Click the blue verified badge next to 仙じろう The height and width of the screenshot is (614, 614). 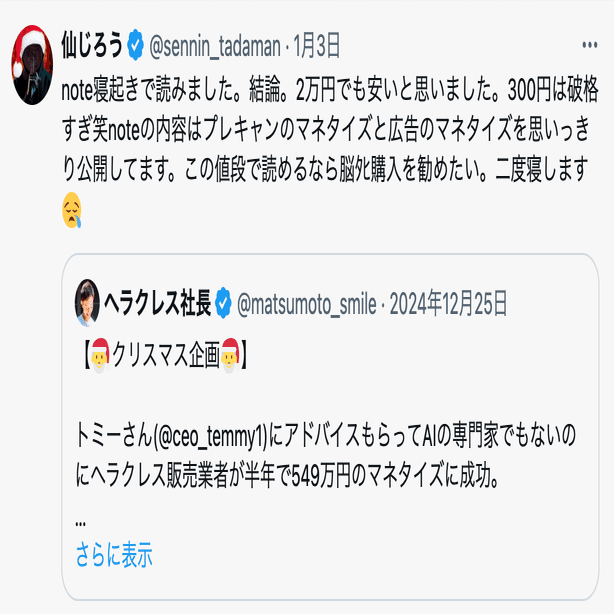coord(135,45)
